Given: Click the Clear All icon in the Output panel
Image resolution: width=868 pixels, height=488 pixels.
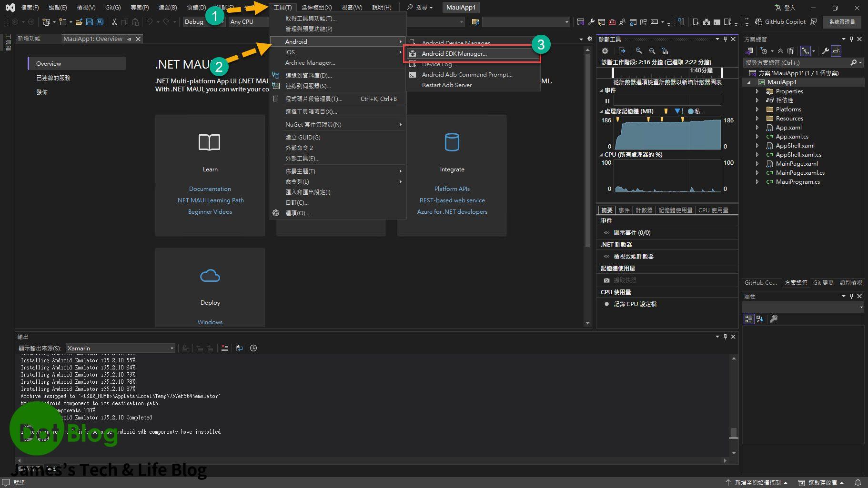Looking at the screenshot, I should click(225, 348).
